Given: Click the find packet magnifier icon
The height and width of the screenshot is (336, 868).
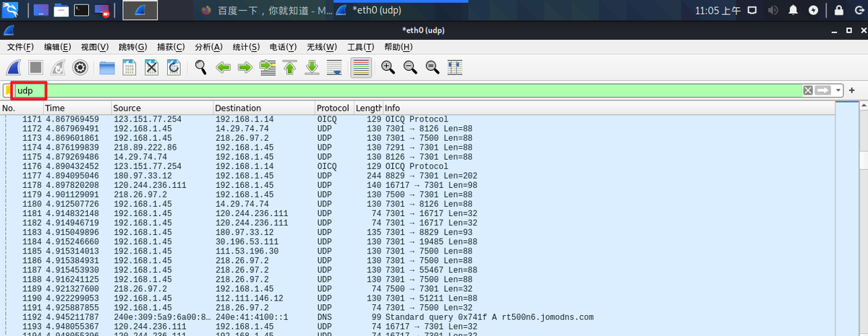Looking at the screenshot, I should [201, 68].
